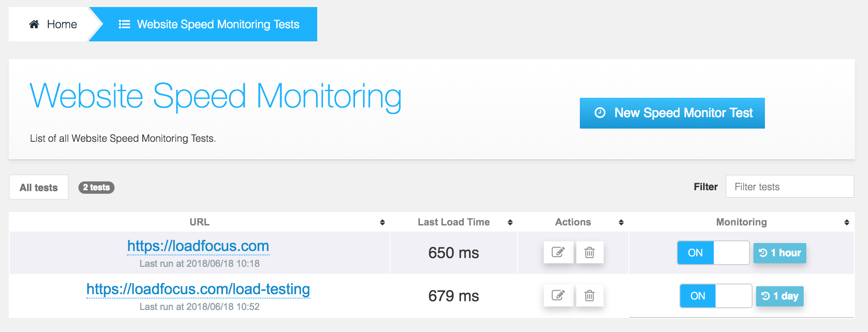Sort table by URL column arrows
This screenshot has width=868, height=332.
pyautogui.click(x=382, y=222)
